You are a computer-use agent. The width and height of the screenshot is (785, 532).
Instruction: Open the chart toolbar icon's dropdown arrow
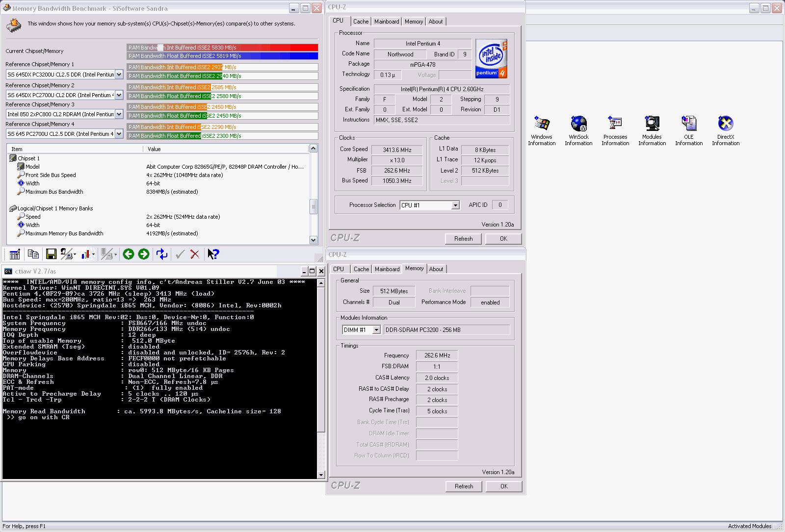click(x=93, y=254)
